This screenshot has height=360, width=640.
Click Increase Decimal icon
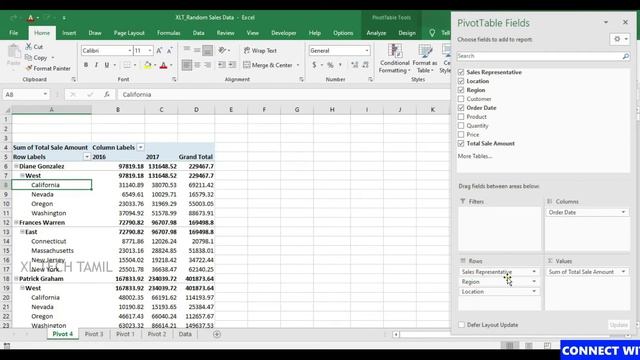355,65
